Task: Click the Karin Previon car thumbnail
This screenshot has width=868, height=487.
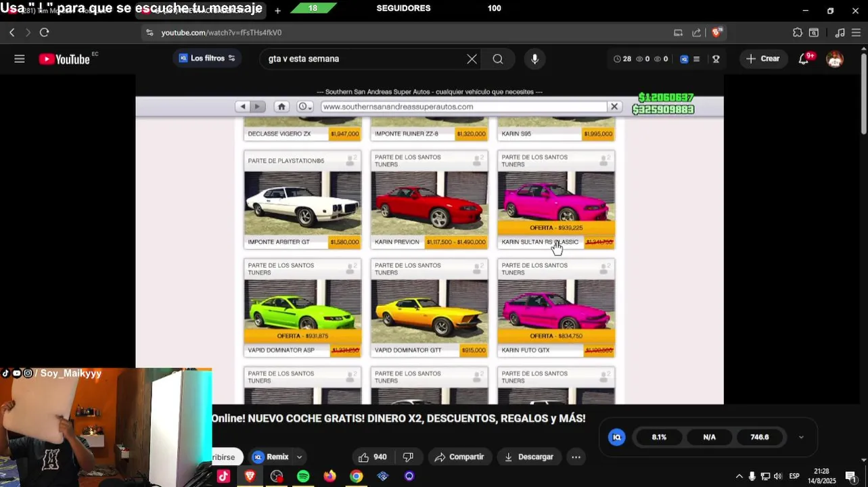Action: point(430,203)
